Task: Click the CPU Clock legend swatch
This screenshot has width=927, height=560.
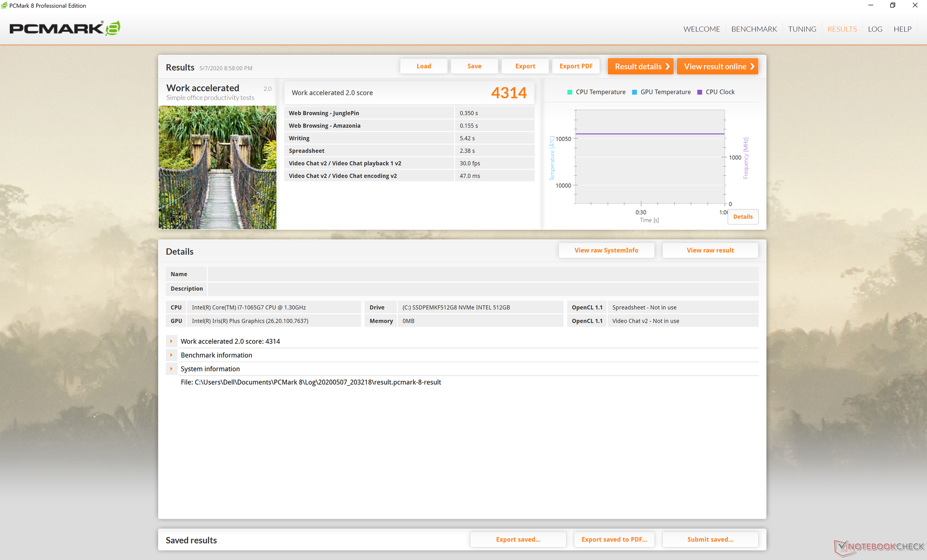Action: coord(700,92)
